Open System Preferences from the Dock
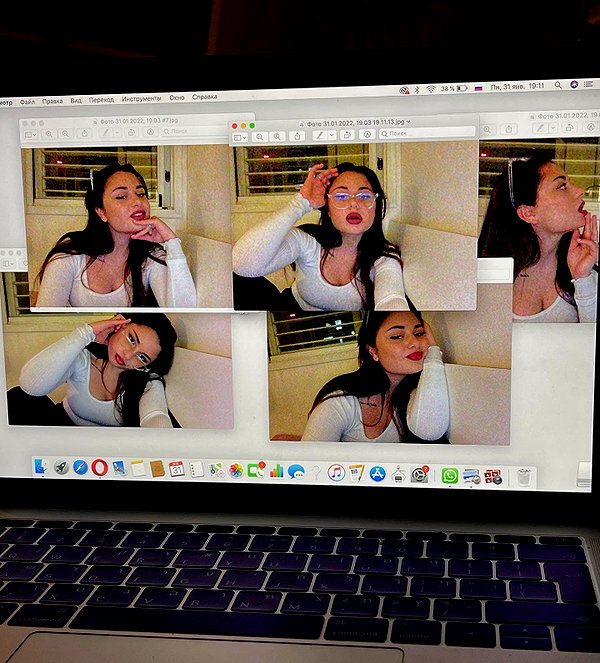The image size is (600, 663). pyautogui.click(x=419, y=475)
